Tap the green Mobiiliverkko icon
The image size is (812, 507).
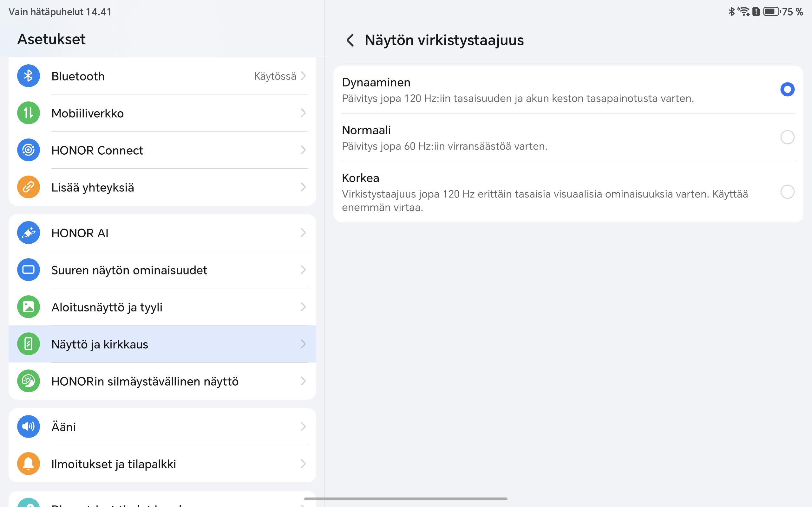point(29,113)
